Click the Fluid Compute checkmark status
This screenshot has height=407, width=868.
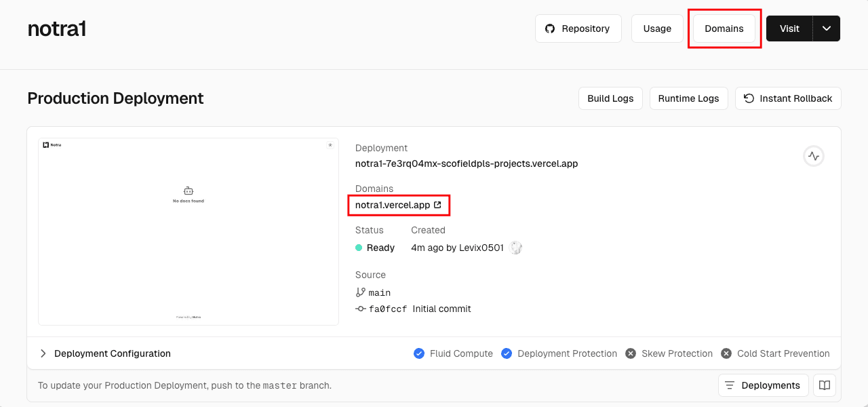click(x=419, y=353)
